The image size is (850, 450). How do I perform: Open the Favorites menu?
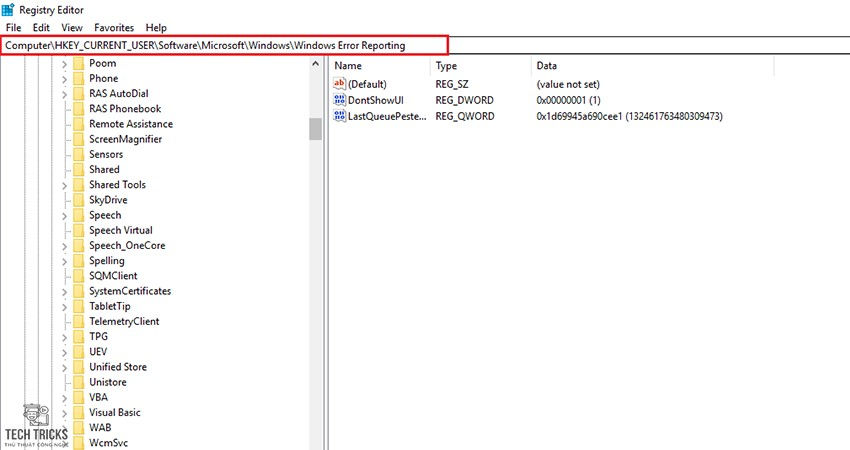[x=114, y=28]
